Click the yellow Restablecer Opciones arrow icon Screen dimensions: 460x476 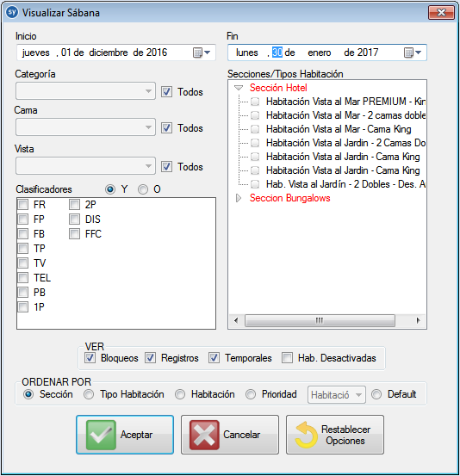pyautogui.click(x=307, y=435)
